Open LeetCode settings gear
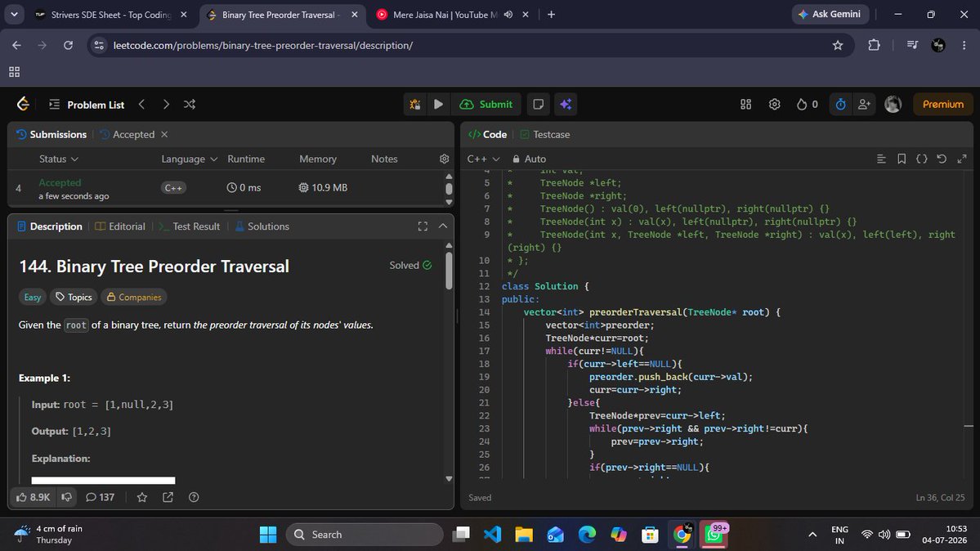 click(x=774, y=105)
